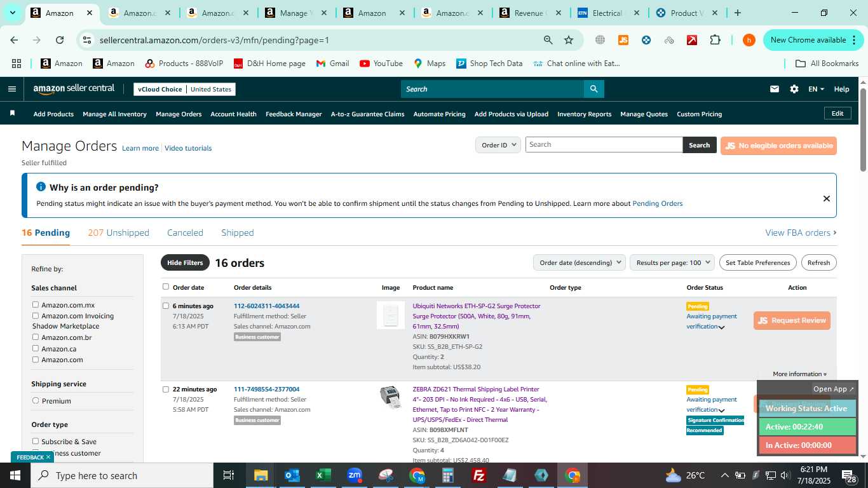This screenshot has height=488, width=868.
Task: Expand awaiting payment status for ZEBRA order
Action: click(x=721, y=410)
